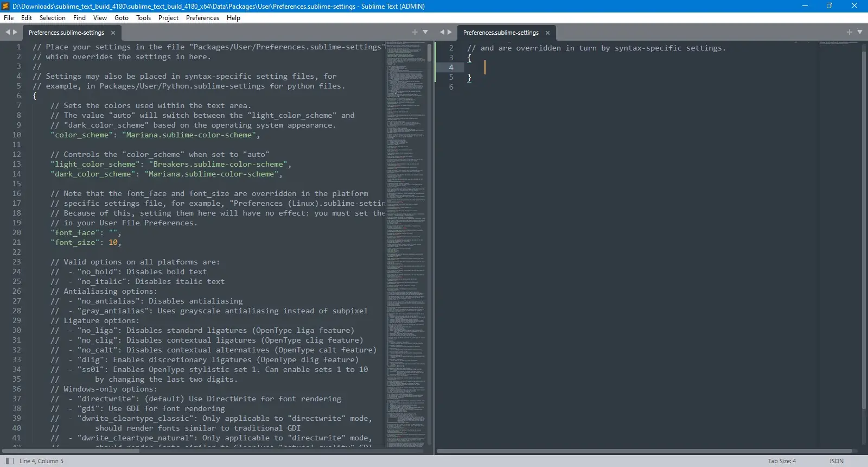Open the Preferences menu
868x467 pixels.
[202, 18]
